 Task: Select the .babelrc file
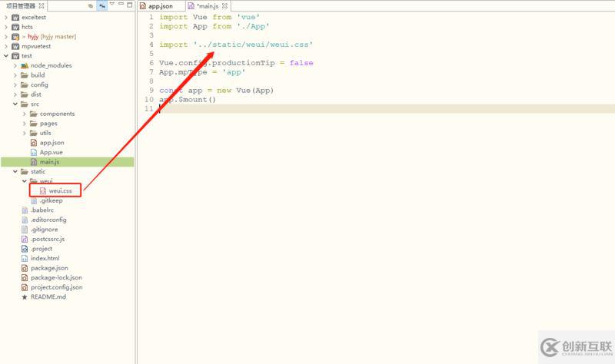point(42,210)
